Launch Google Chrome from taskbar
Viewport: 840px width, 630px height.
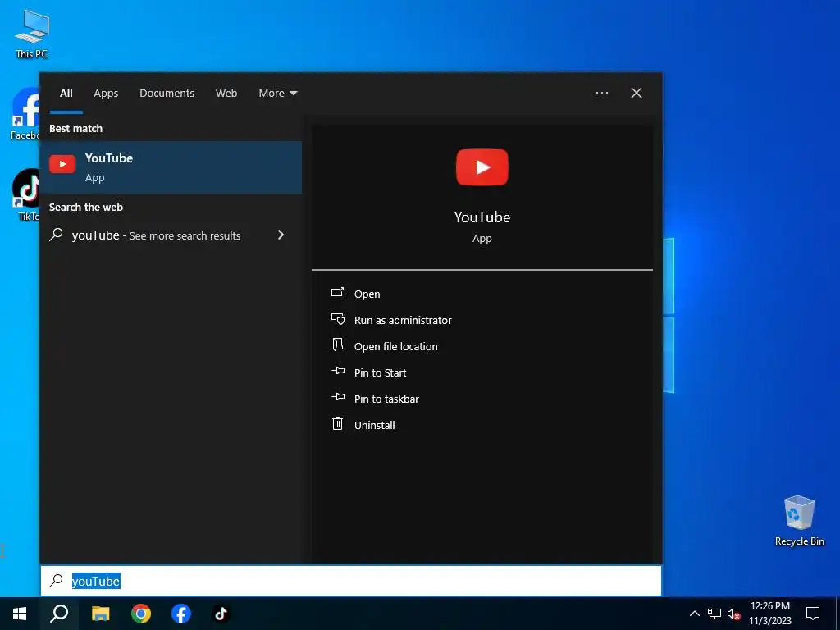(141, 614)
